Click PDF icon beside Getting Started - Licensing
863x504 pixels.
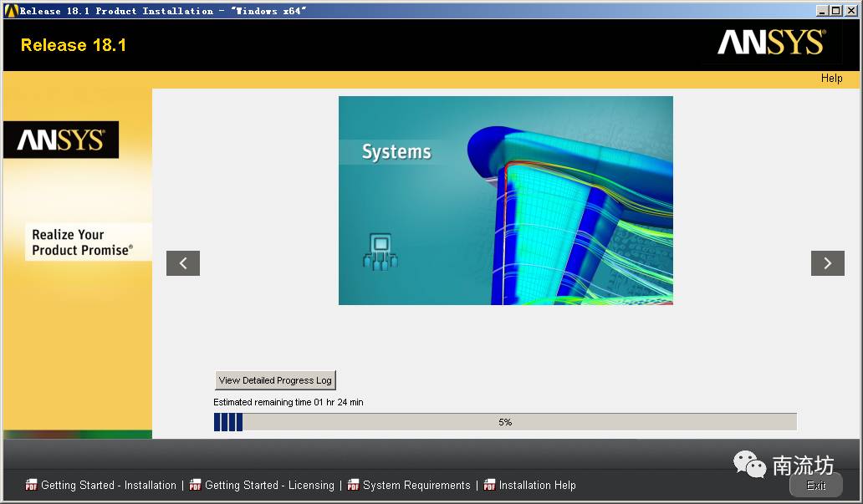[x=195, y=485]
